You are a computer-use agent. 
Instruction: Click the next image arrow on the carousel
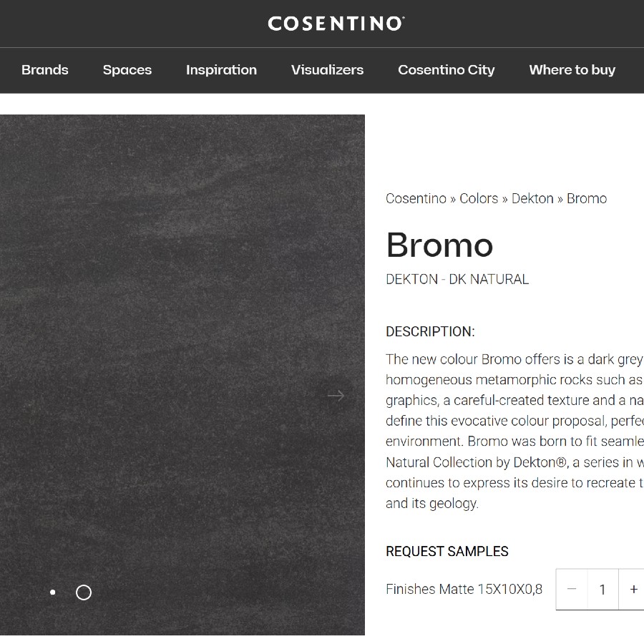click(336, 395)
